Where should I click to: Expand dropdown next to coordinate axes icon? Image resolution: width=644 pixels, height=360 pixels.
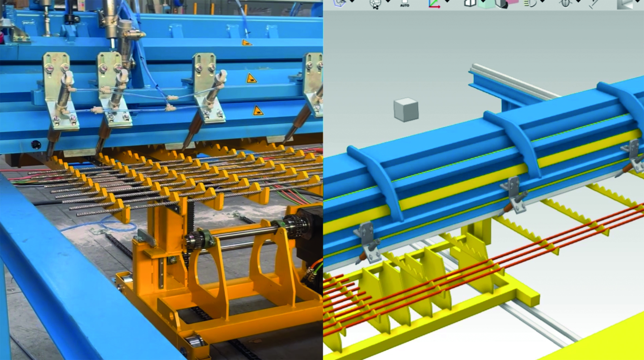(x=447, y=2)
